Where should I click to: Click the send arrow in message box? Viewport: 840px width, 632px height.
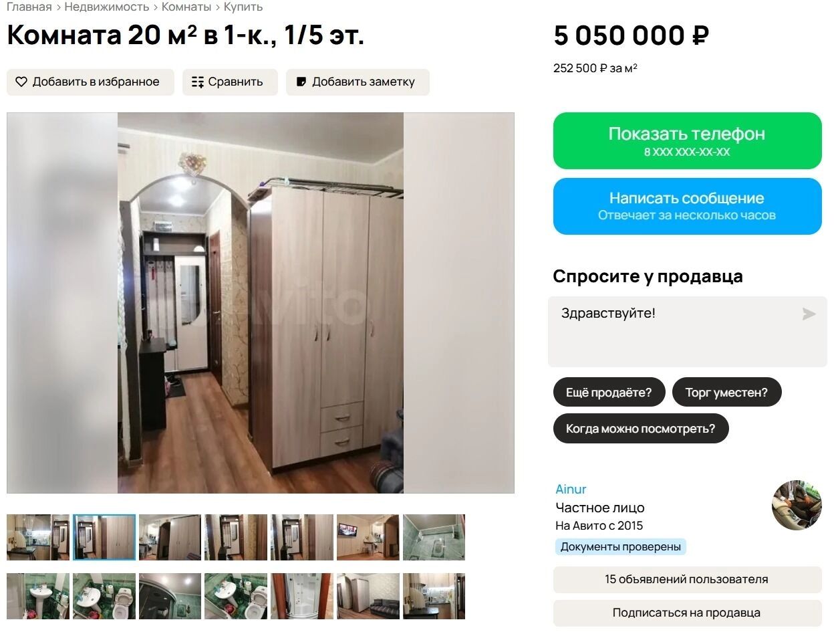tap(809, 314)
